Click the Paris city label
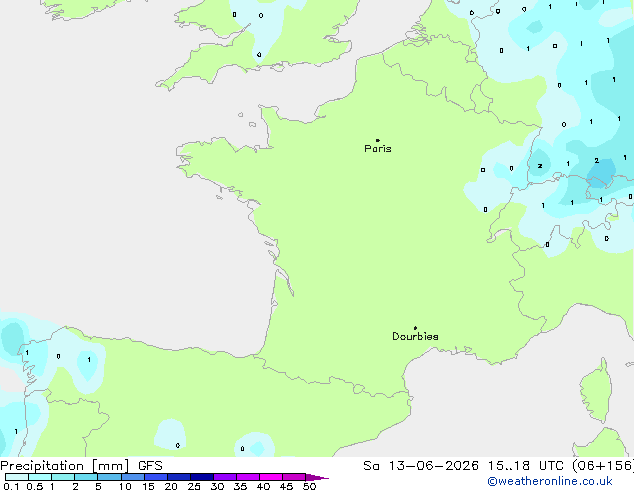Screen dimensions: 634x490 pos(378,149)
